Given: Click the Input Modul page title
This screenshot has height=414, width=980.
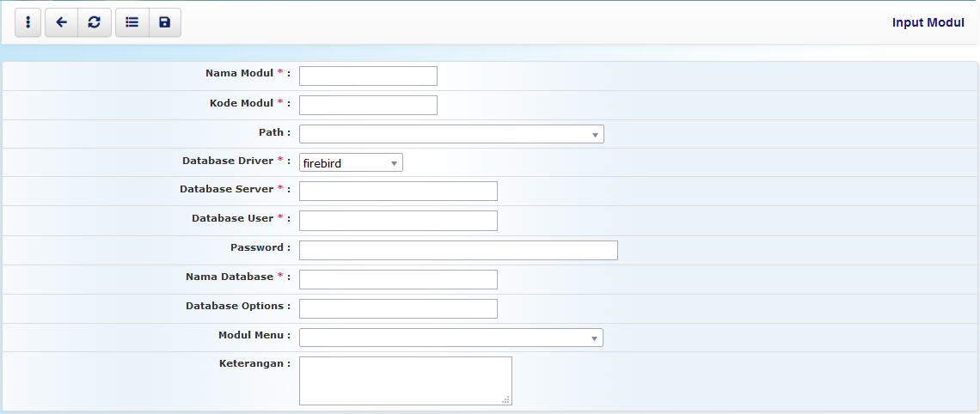Looking at the screenshot, I should (928, 22).
